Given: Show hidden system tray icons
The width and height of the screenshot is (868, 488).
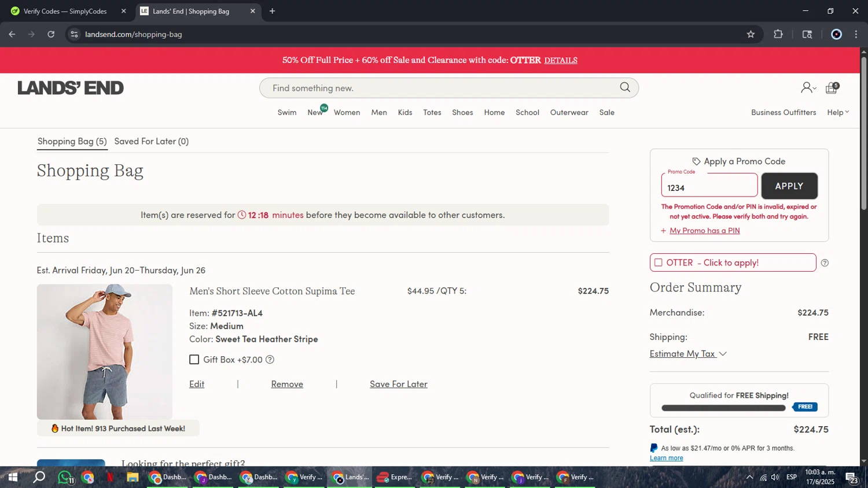Looking at the screenshot, I should click(x=749, y=478).
